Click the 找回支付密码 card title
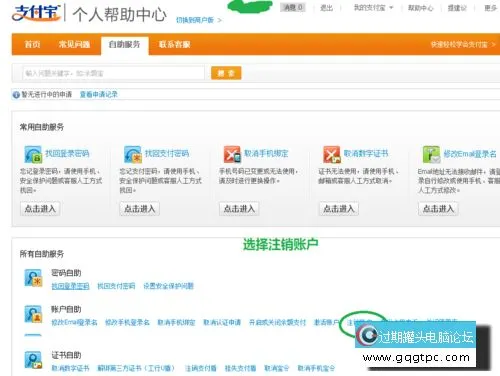500x376 pixels. pos(167,153)
